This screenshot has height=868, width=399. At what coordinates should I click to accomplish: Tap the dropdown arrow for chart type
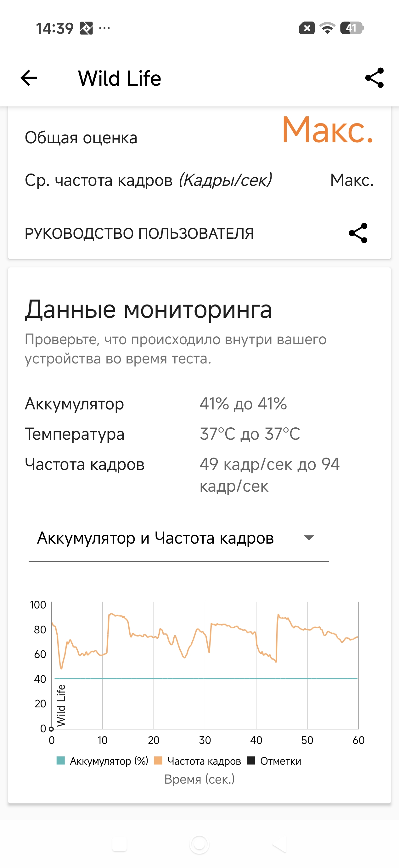pyautogui.click(x=309, y=538)
